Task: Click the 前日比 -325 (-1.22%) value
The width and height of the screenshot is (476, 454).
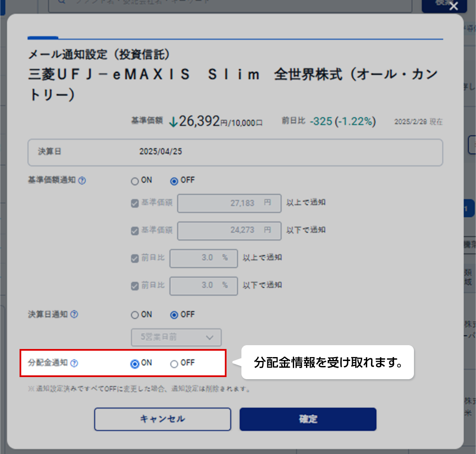Action: [343, 121]
